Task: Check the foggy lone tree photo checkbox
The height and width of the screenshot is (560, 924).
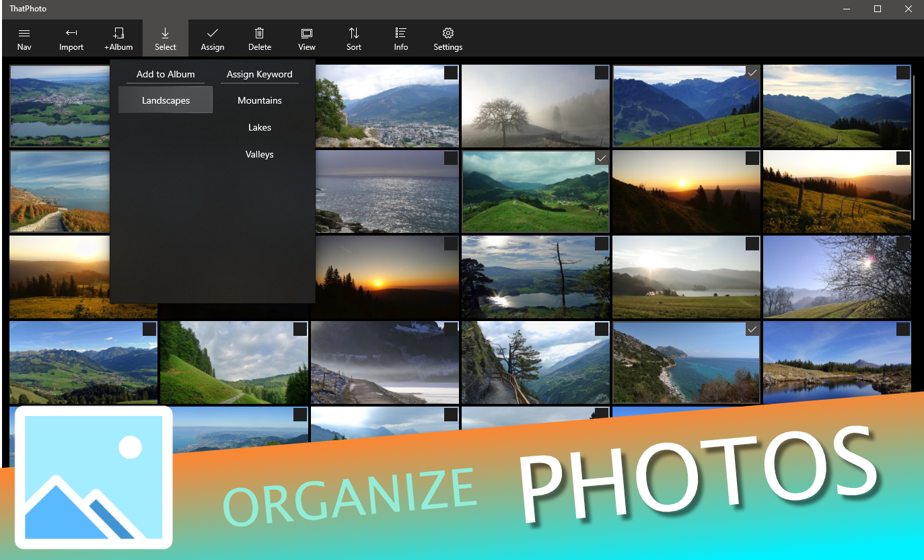Action: 602,73
